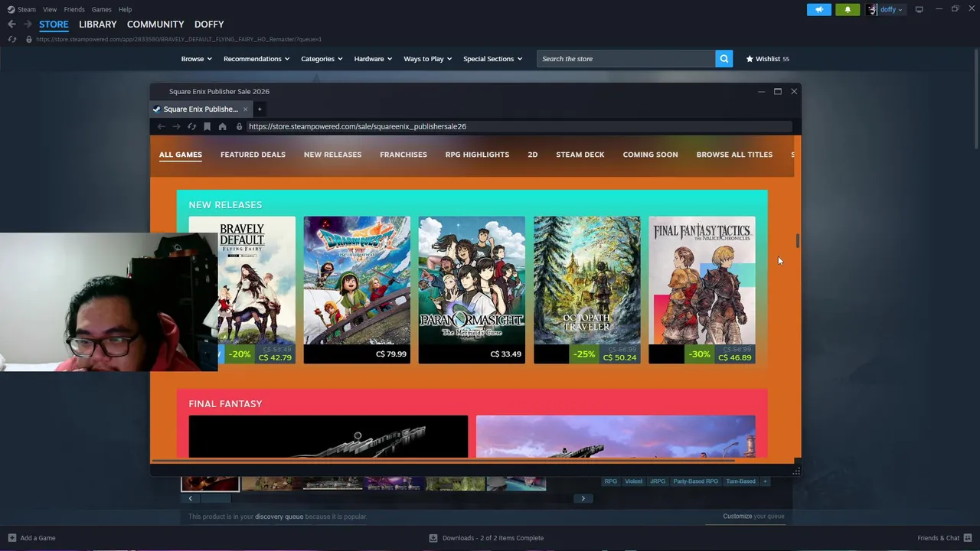The width and height of the screenshot is (980, 551).
Task: Select the Browse All Titles sale tab
Action: coord(734,155)
